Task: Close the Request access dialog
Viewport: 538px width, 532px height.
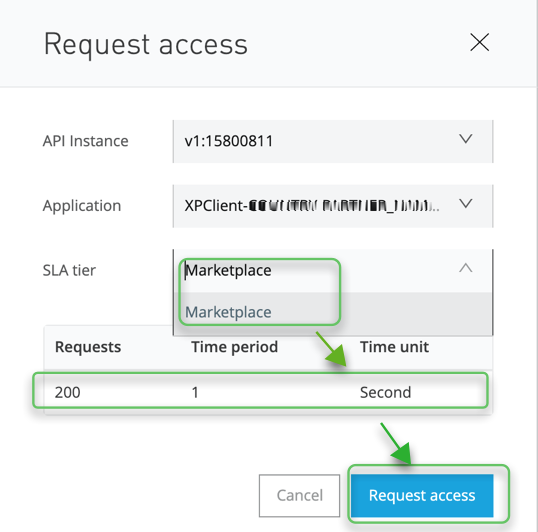Action: [479, 43]
